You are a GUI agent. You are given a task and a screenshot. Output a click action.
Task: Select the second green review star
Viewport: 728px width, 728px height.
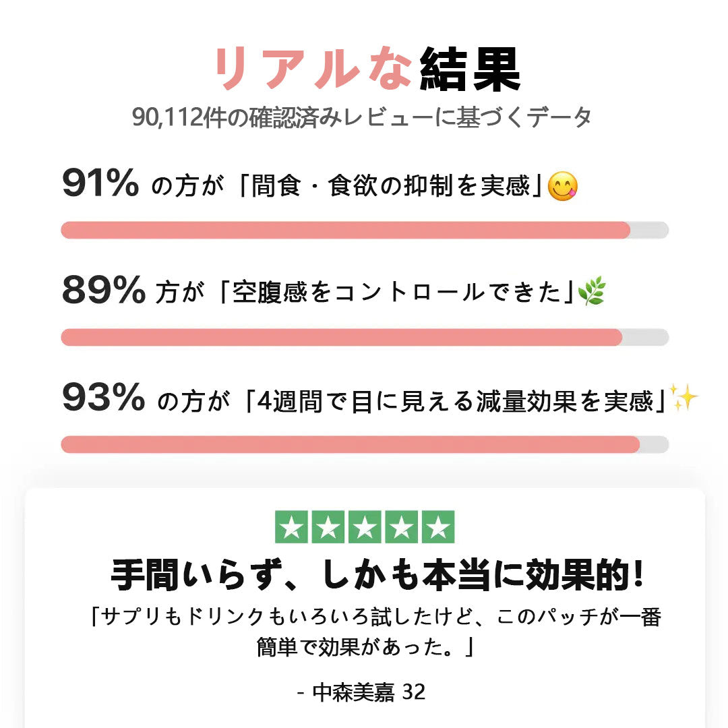[328, 527]
